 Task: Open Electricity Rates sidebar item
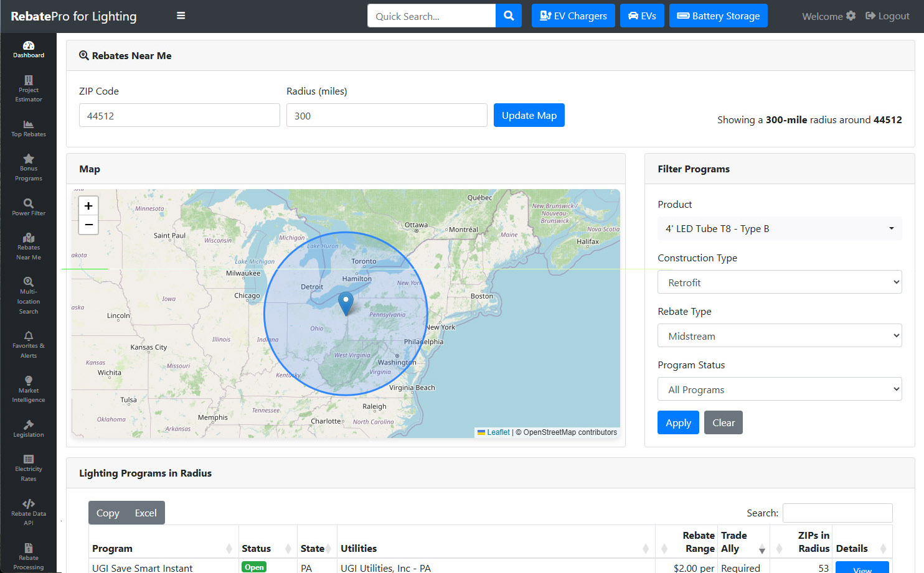(29, 468)
